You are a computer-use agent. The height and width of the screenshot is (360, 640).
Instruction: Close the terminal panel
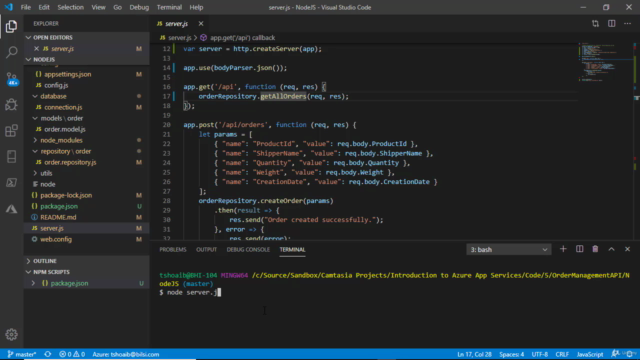[x=627, y=249]
